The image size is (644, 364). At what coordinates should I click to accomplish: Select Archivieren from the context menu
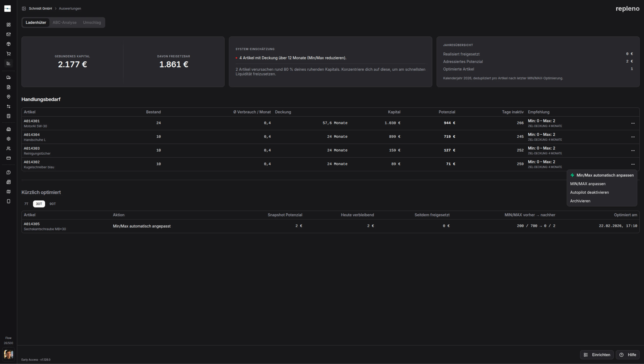580,201
